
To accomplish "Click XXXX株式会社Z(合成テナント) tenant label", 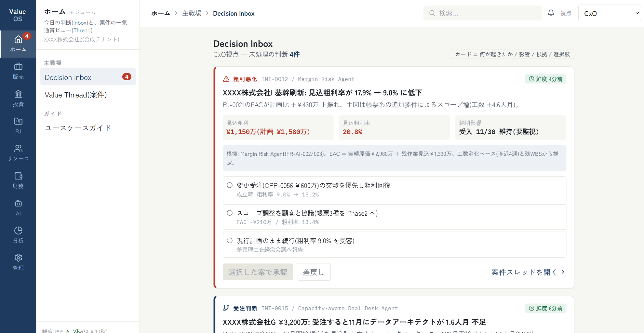I will click(82, 39).
